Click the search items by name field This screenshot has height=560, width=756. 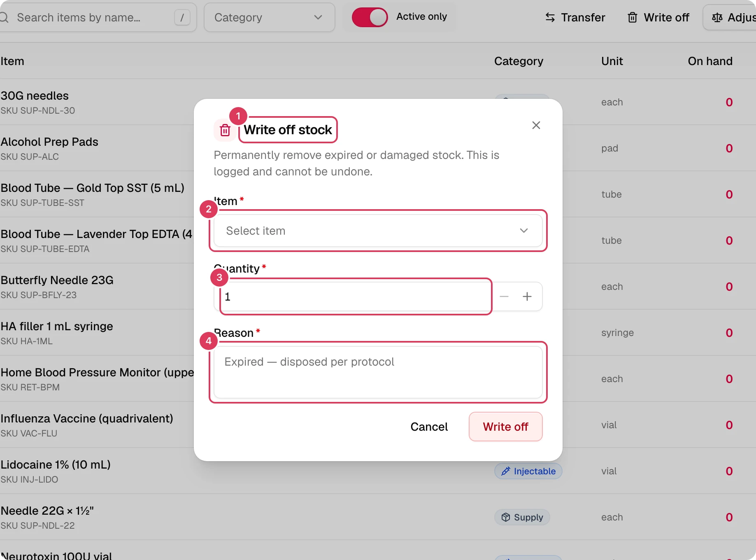tap(98, 17)
